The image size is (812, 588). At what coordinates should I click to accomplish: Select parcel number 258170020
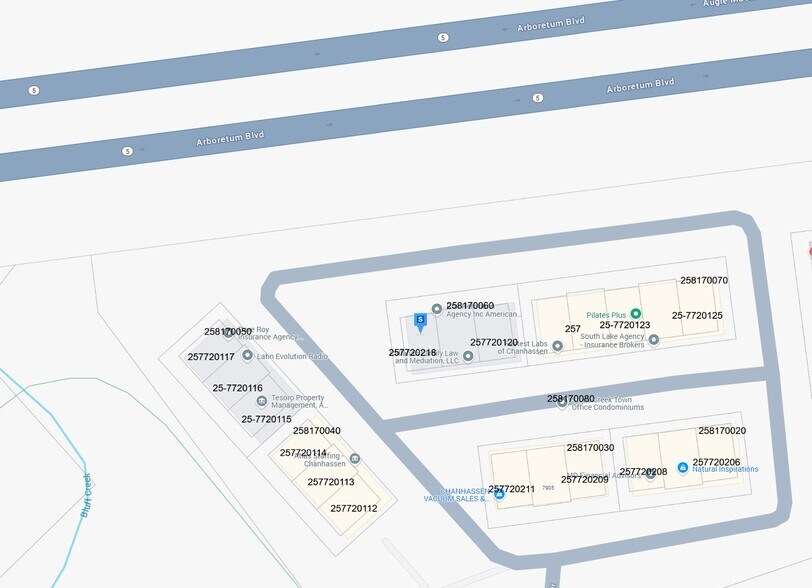(x=722, y=430)
